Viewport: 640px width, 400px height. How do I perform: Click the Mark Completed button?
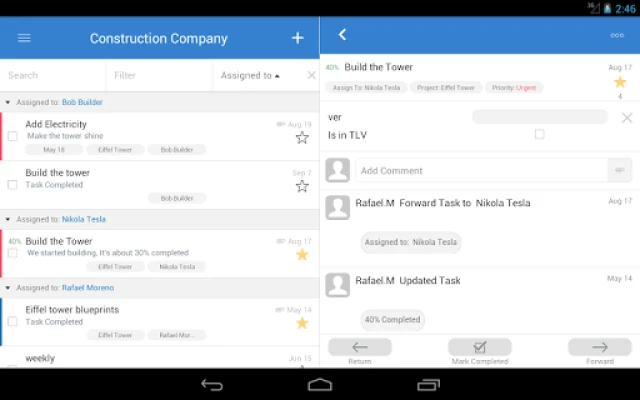tap(480, 347)
